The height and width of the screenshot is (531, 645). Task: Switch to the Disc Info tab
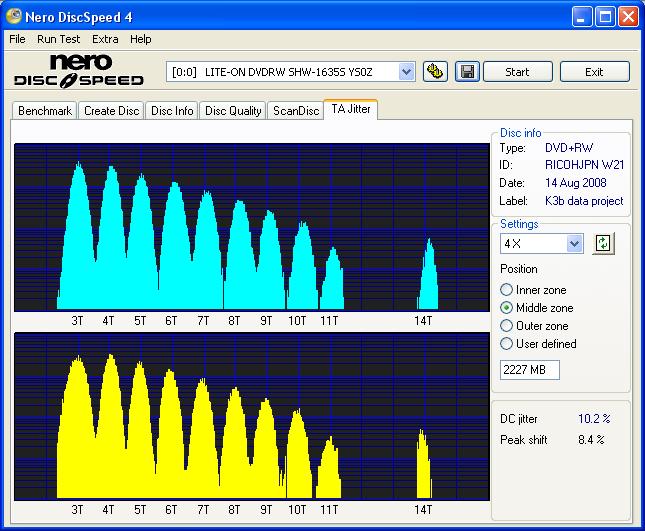(x=172, y=111)
